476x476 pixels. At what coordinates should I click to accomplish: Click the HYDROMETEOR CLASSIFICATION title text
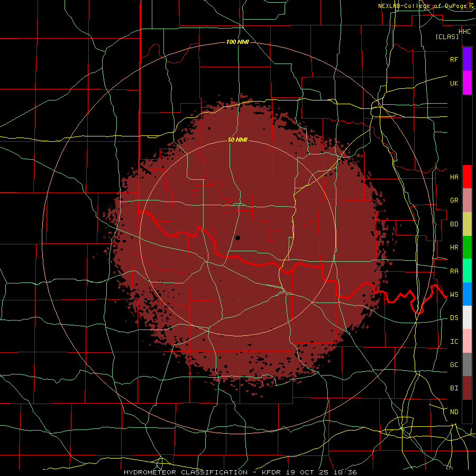pos(186,472)
